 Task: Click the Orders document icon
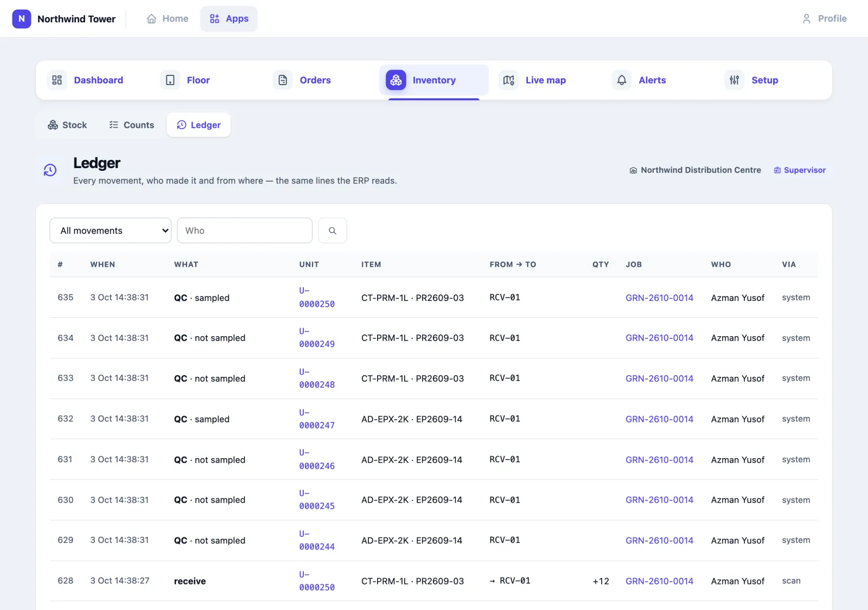point(283,80)
